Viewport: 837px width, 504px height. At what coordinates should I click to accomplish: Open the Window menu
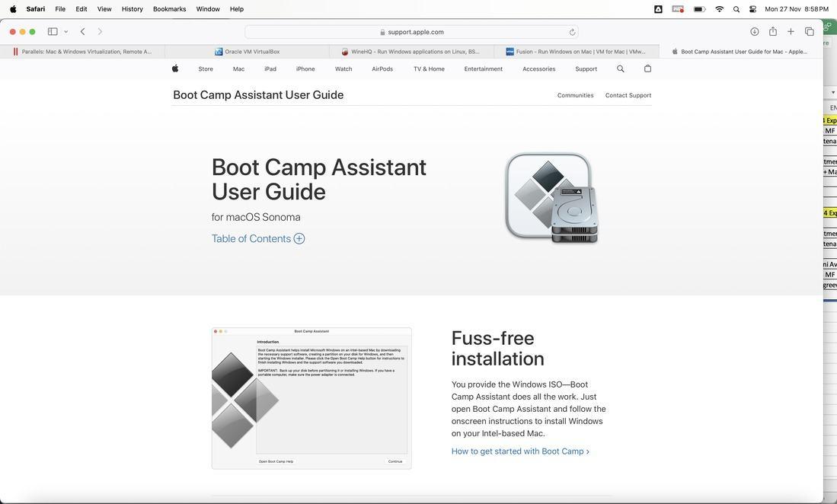coord(208,9)
